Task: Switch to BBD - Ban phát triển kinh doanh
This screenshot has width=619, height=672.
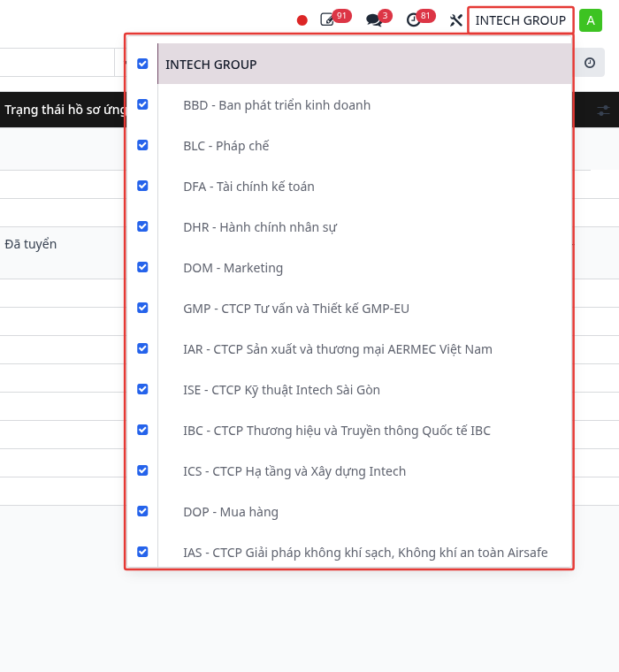Action: (364, 105)
